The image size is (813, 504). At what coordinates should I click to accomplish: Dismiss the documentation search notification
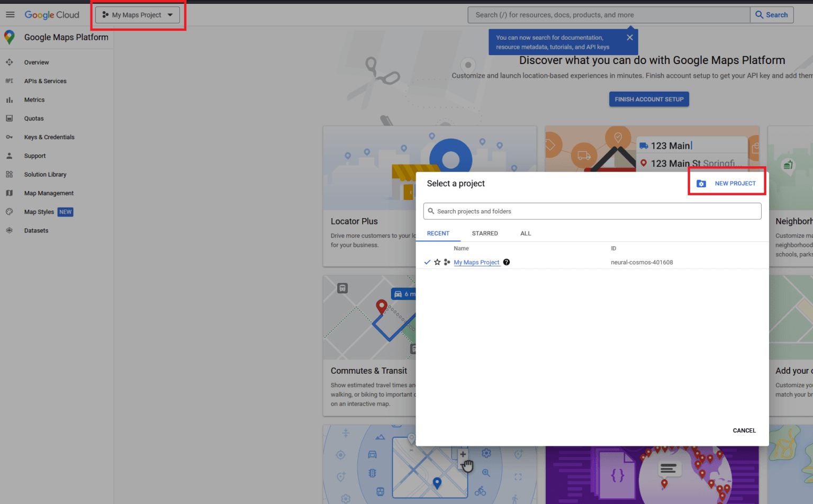(629, 37)
